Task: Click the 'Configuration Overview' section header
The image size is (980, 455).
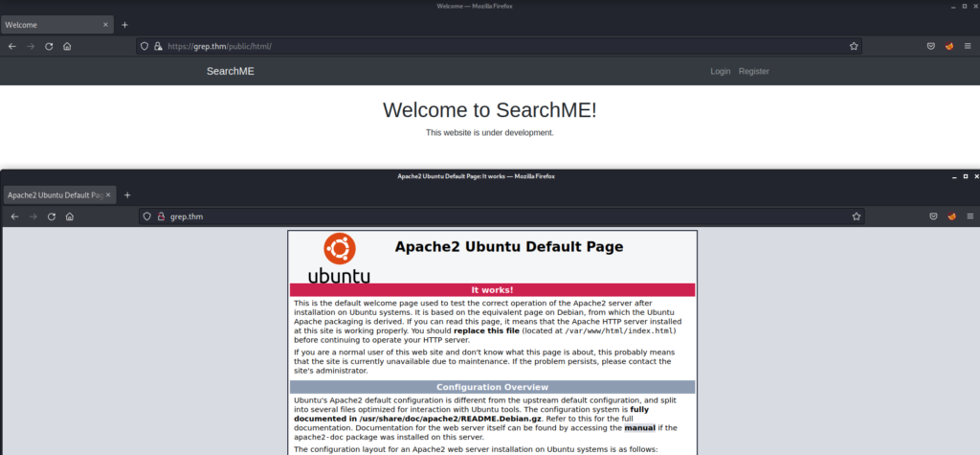Action: point(493,387)
